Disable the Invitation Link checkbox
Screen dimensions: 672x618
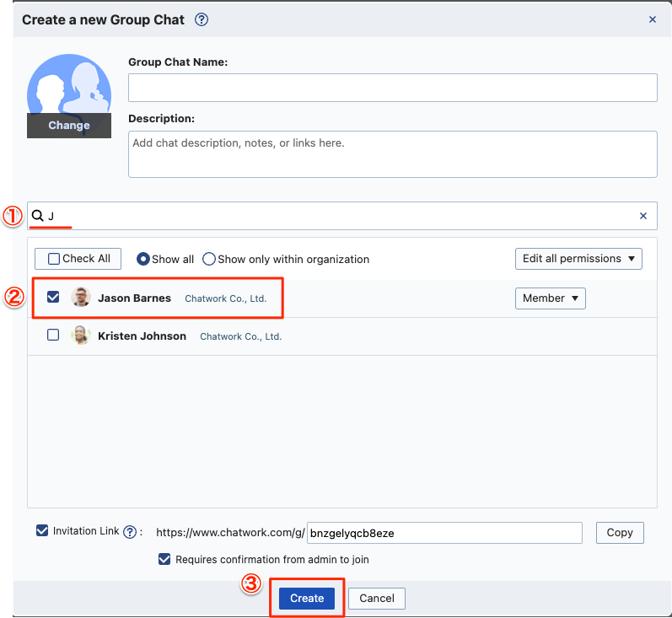coord(42,530)
